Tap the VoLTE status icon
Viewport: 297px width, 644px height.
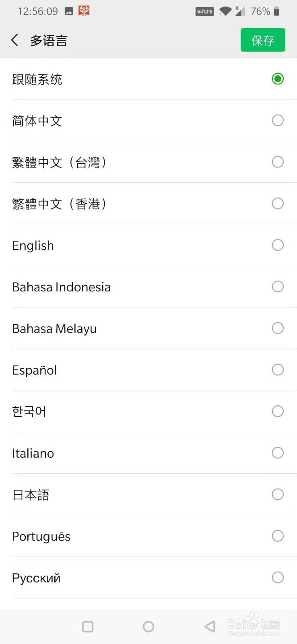[204, 12]
